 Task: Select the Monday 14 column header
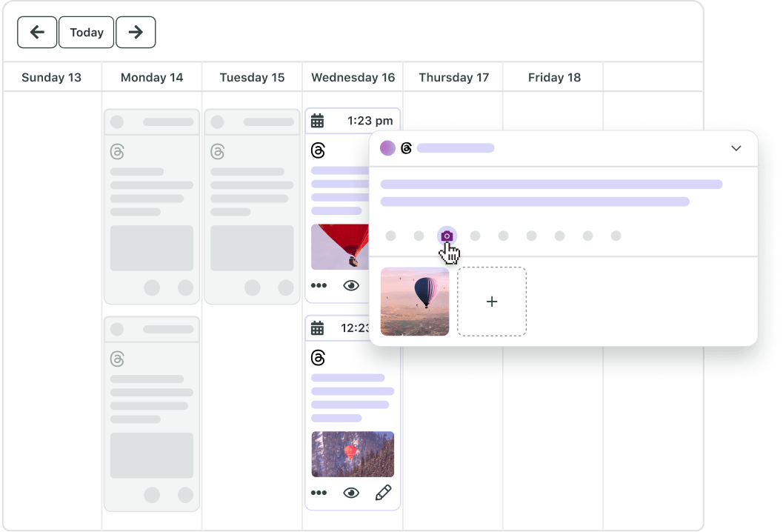(152, 77)
